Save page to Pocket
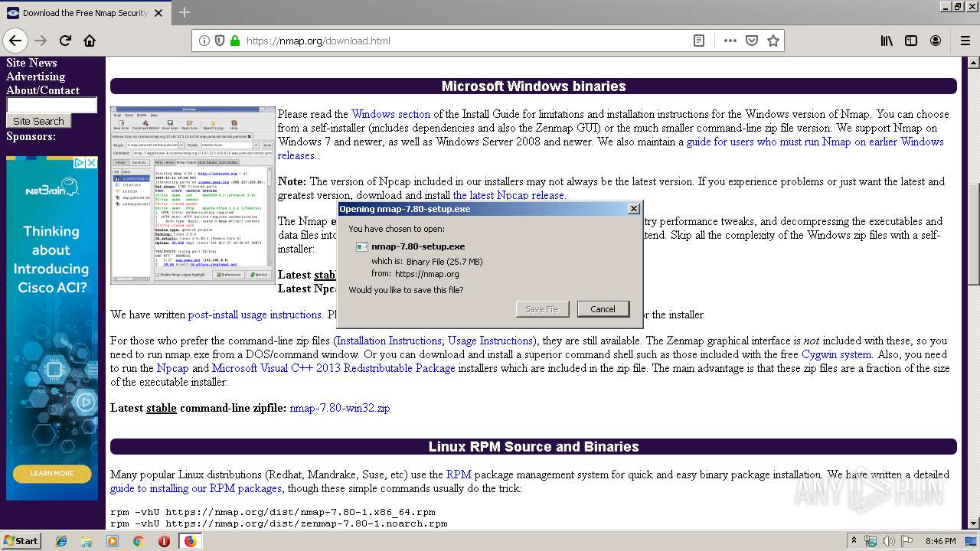Image resolution: width=980 pixels, height=551 pixels. click(x=752, y=41)
